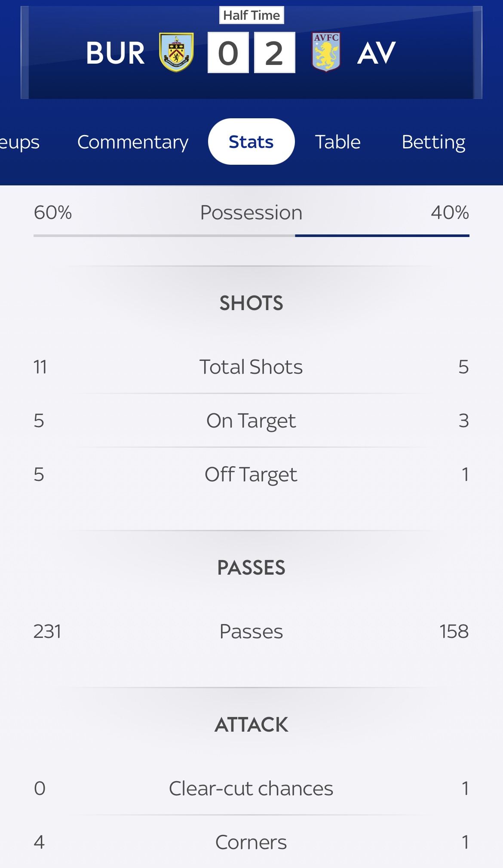The height and width of the screenshot is (868, 503).
Task: Select the Stats tab
Action: 251,142
